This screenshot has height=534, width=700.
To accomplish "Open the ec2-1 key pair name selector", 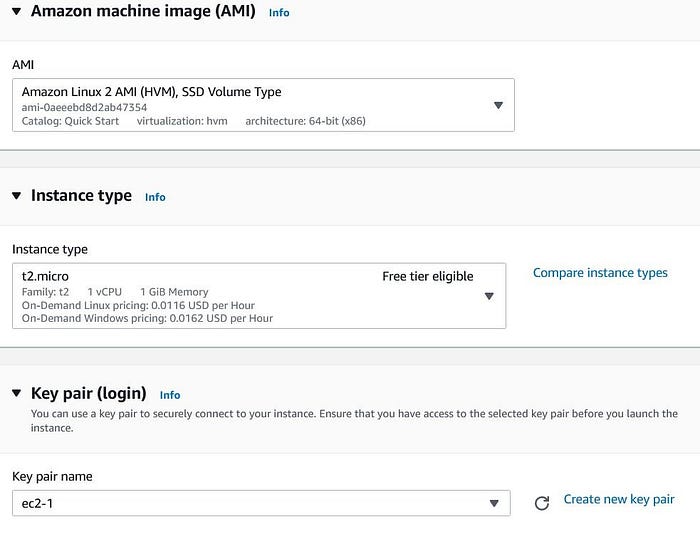I will [250, 503].
